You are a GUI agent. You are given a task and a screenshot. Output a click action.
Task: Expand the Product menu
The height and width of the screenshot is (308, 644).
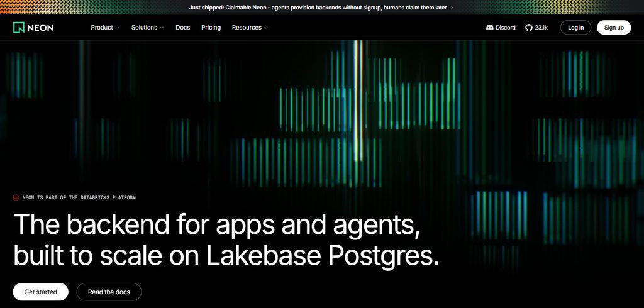point(105,28)
